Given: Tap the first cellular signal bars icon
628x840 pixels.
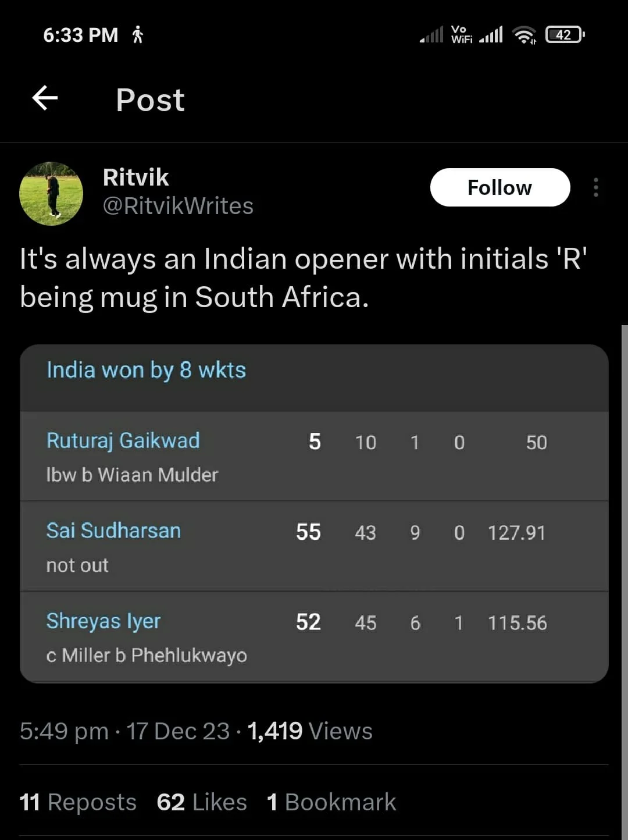Looking at the screenshot, I should click(431, 35).
